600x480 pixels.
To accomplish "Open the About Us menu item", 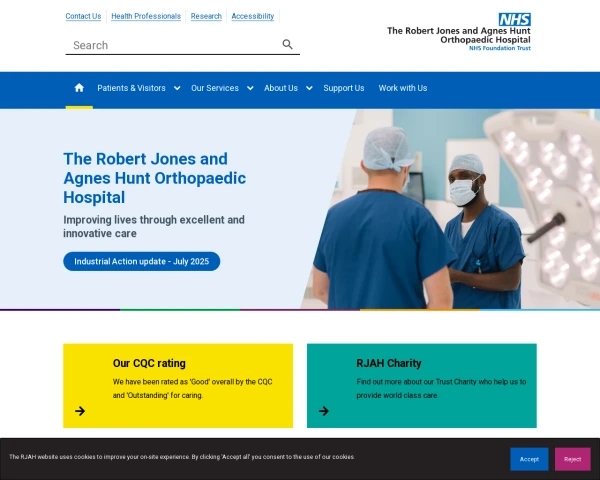I will (281, 88).
